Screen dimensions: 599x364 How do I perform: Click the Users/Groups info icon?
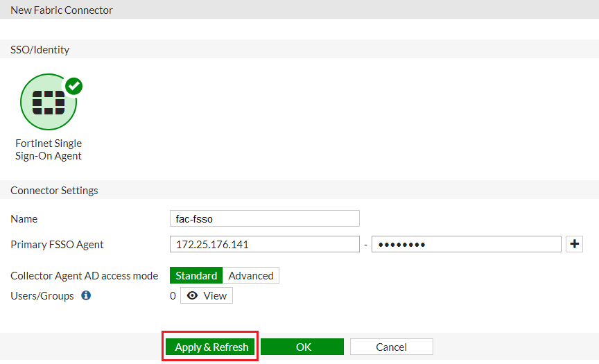pyautogui.click(x=87, y=295)
